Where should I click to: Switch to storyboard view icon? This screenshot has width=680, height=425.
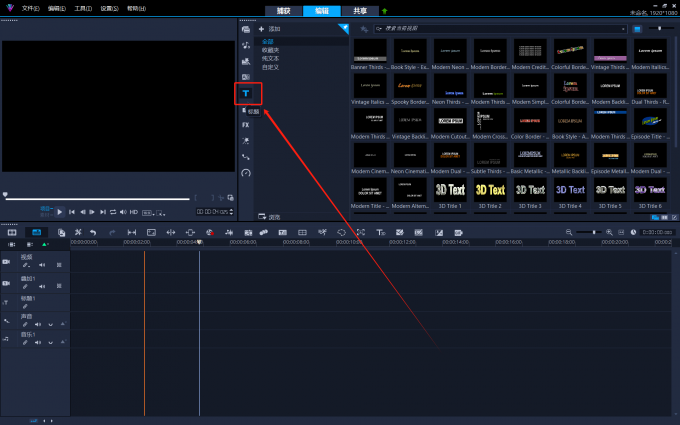point(12,232)
